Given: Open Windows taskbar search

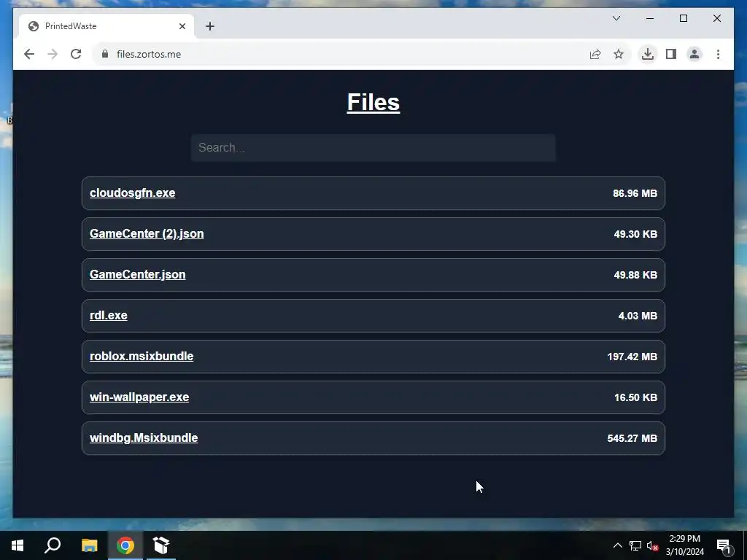Looking at the screenshot, I should (x=53, y=545).
